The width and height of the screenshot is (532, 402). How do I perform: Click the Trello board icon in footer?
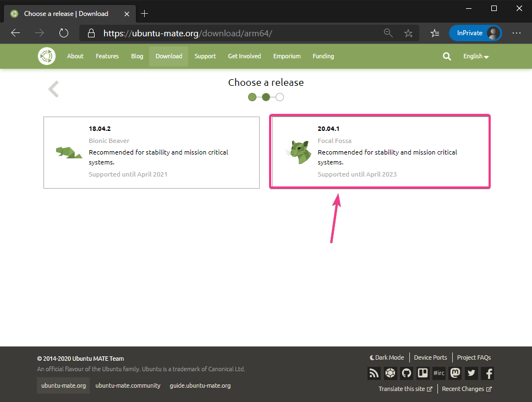423,373
